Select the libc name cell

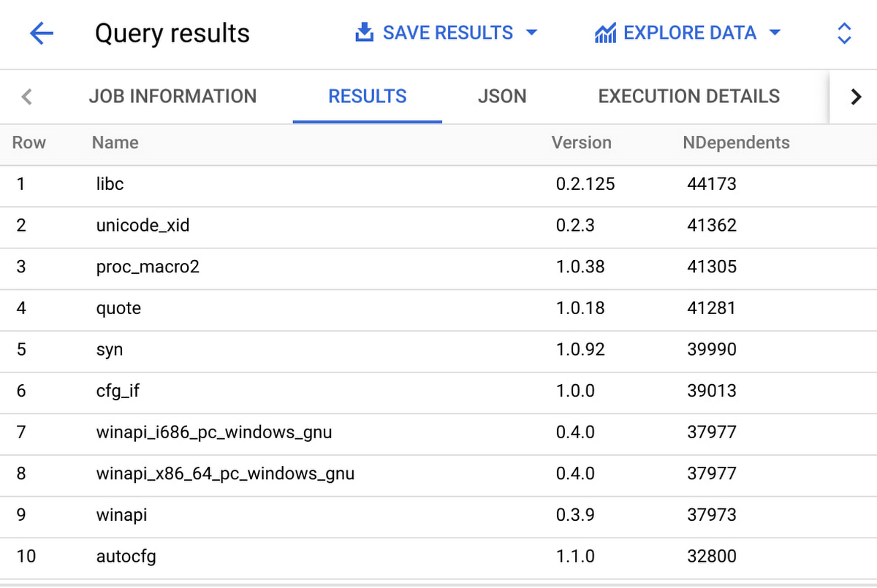click(x=110, y=184)
